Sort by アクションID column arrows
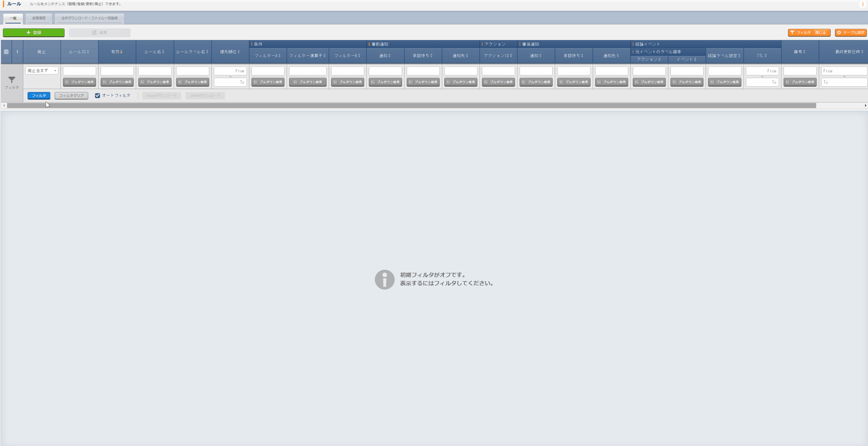This screenshot has height=446, width=868. (511, 56)
